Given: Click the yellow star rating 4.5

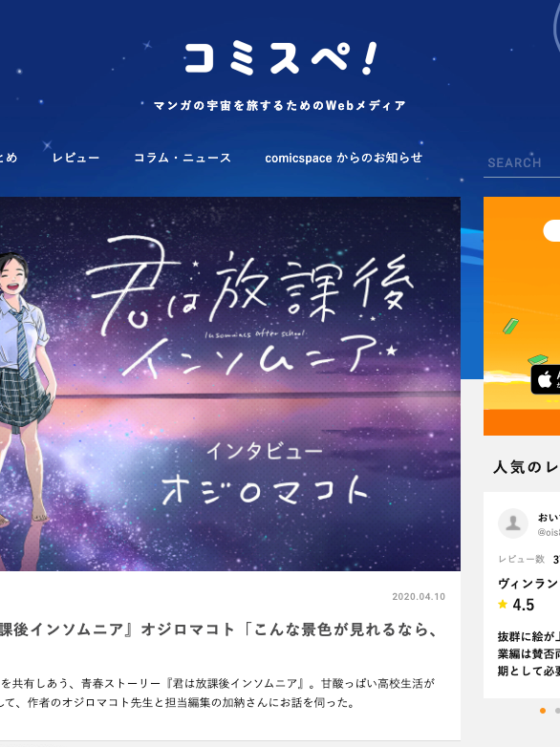Looking at the screenshot, I should coord(516,605).
